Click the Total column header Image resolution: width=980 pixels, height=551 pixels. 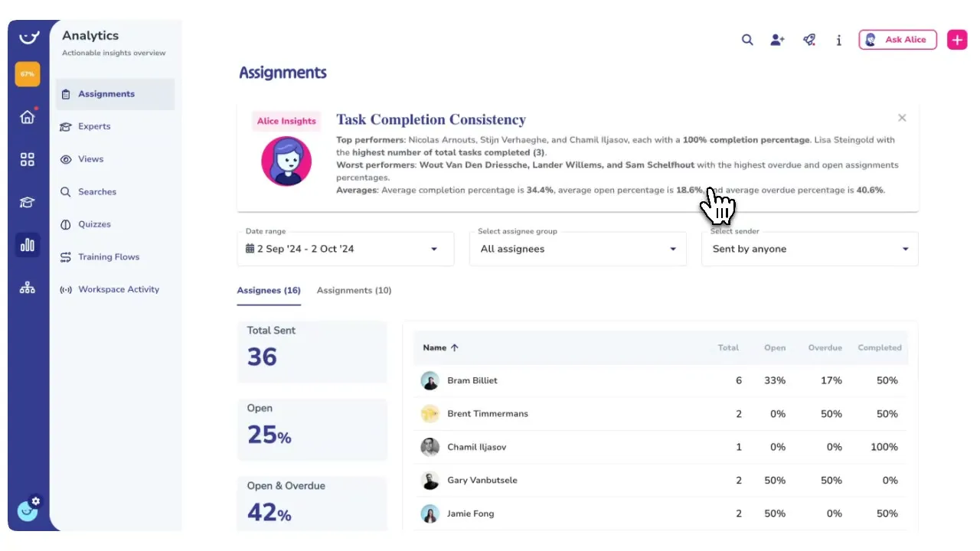coord(728,347)
